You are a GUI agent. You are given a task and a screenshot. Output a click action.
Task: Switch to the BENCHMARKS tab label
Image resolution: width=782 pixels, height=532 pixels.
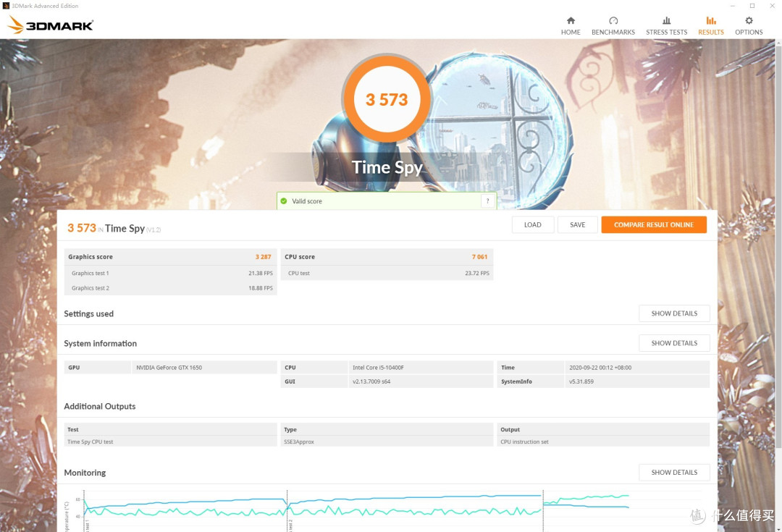pos(613,32)
